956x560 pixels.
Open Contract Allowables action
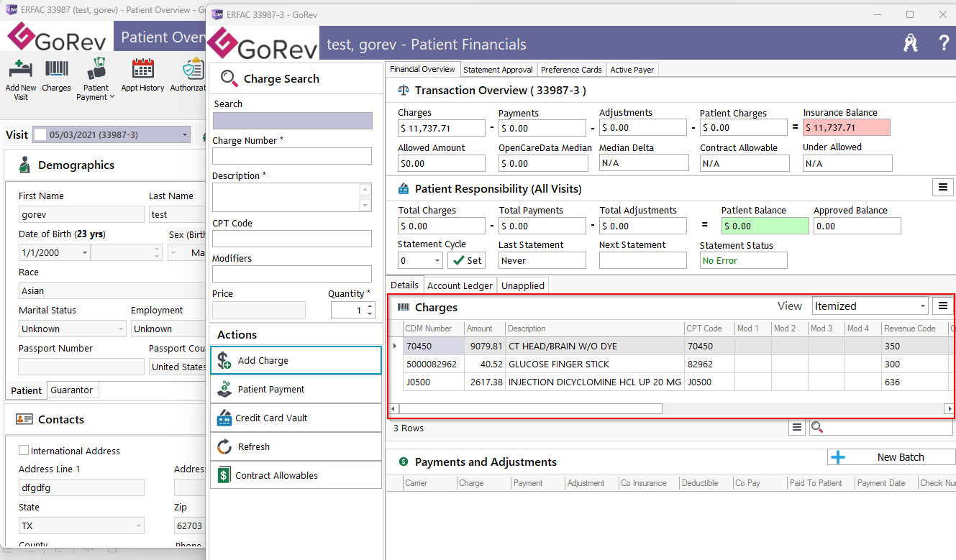(x=296, y=475)
